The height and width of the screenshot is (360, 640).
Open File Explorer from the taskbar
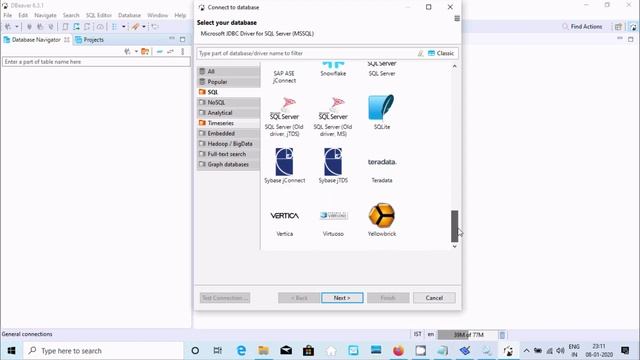(263, 351)
